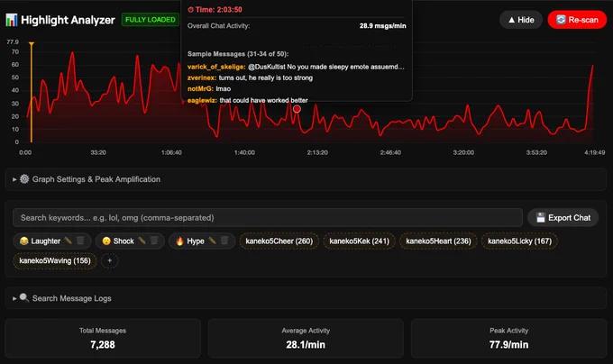Screen dimensions: 613x364
Task: Click the Total Messages 7,288 card
Action: click(103, 338)
